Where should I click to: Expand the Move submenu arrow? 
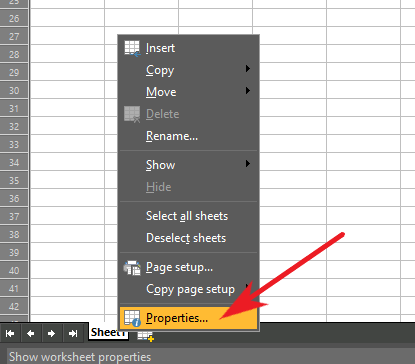tap(248, 91)
